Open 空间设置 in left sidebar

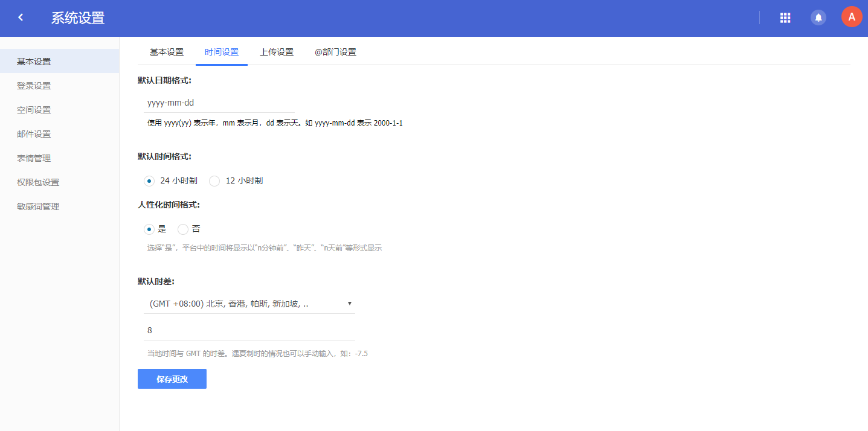pyautogui.click(x=59, y=109)
